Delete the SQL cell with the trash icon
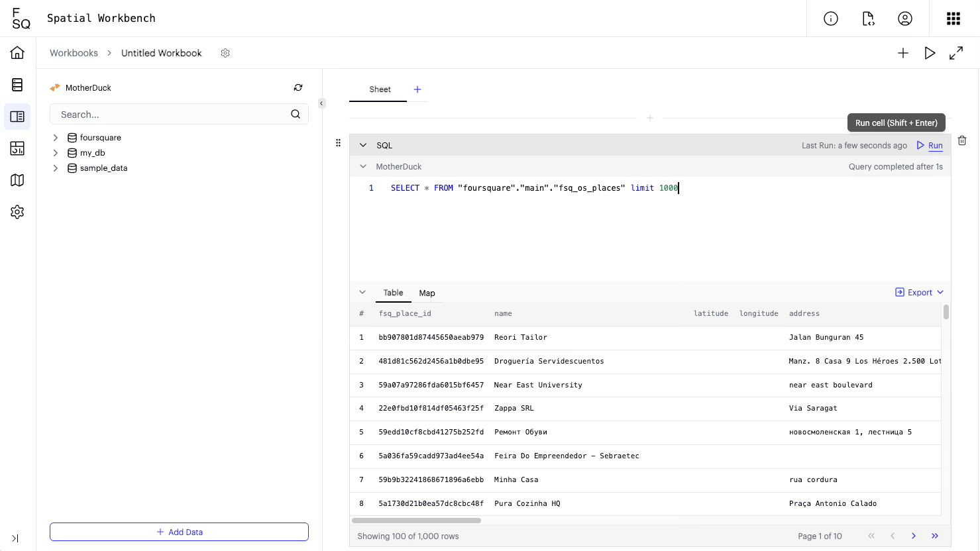Screen dimensions: 980x551 click(962, 140)
